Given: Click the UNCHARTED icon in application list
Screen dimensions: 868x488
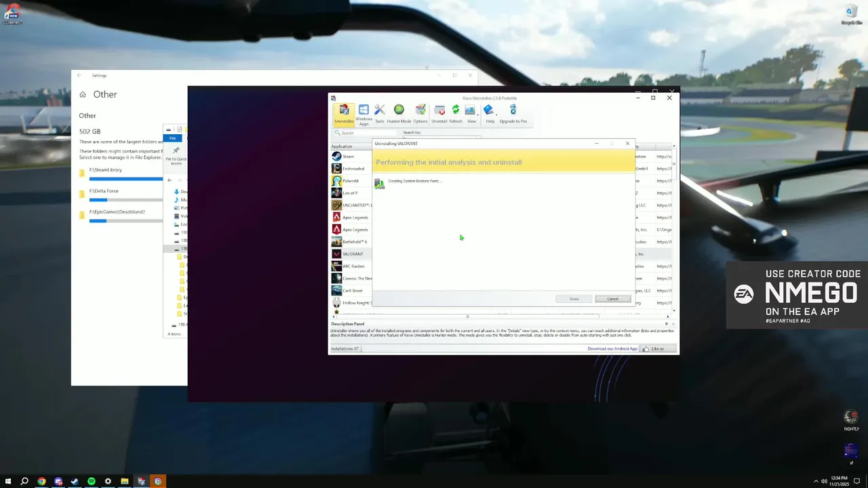Looking at the screenshot, I should coord(336,205).
